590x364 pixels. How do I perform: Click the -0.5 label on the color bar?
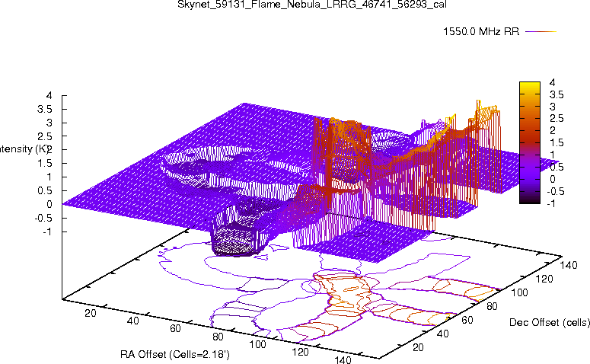[556, 191]
